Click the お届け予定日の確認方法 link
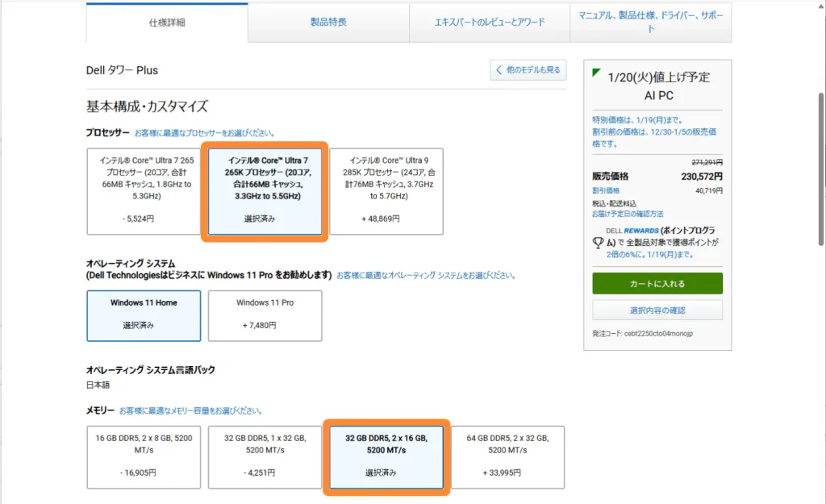This screenshot has height=504, width=826. tap(628, 214)
